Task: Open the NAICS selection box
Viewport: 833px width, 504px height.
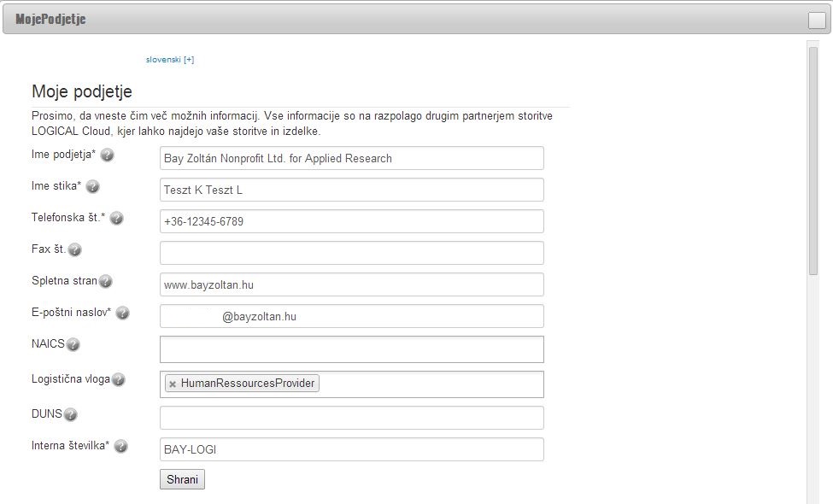Action: 352,349
